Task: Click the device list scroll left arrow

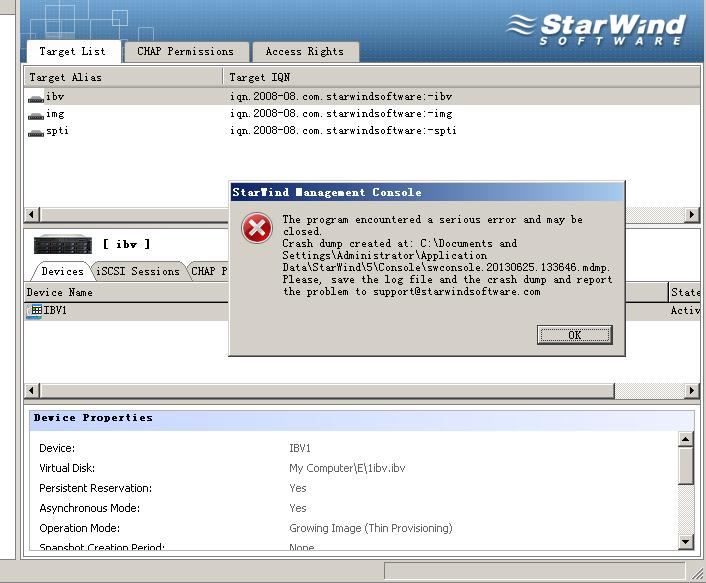Action: point(32,390)
